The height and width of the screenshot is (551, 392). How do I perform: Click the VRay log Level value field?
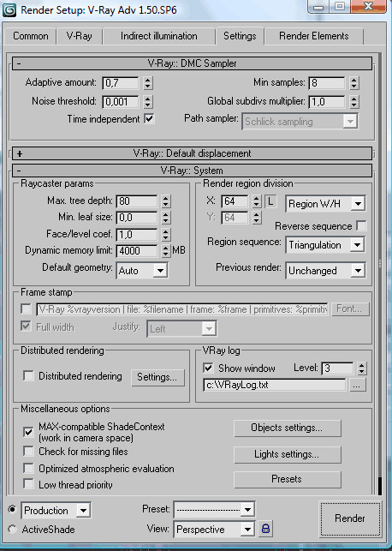[337, 368]
